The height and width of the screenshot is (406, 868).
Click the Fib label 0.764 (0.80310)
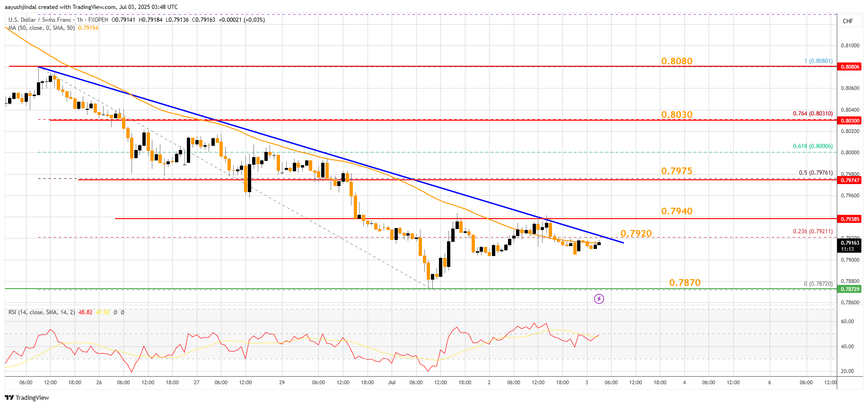813,114
